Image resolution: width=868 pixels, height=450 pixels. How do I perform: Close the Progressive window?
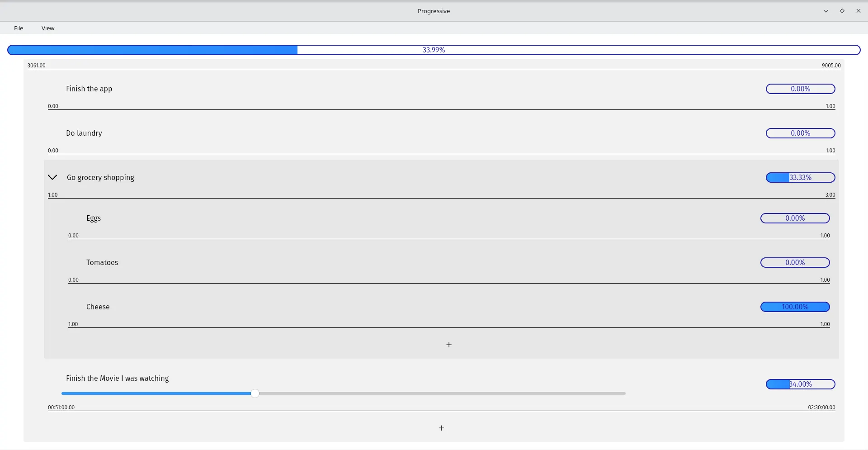pos(859,11)
